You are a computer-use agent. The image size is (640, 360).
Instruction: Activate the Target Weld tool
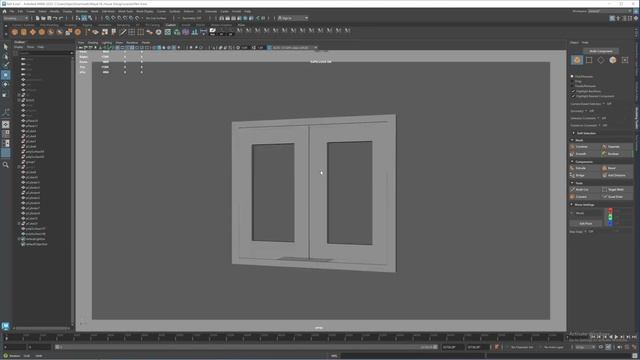pos(617,190)
